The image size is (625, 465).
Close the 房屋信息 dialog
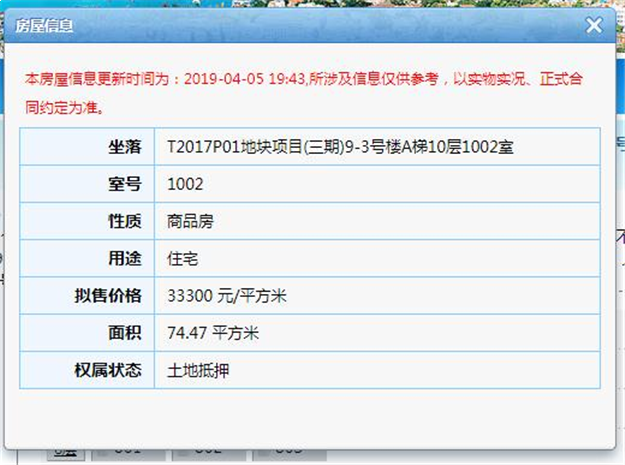(594, 26)
